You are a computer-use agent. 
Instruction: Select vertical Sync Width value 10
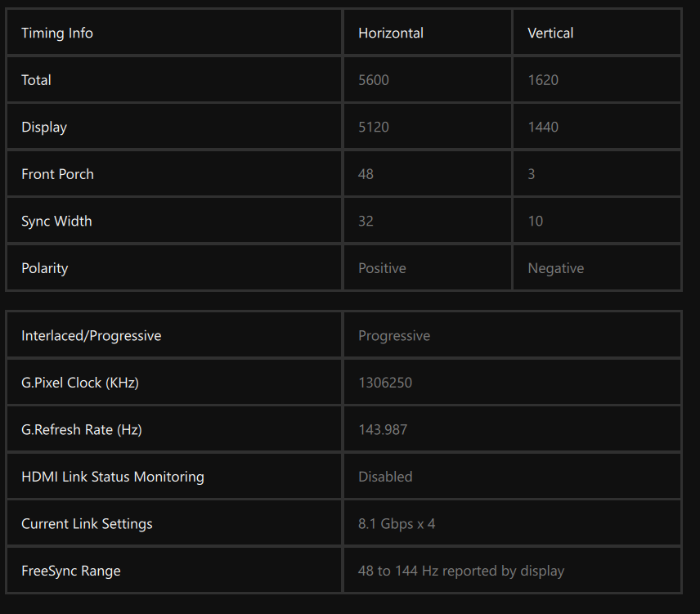click(x=535, y=221)
